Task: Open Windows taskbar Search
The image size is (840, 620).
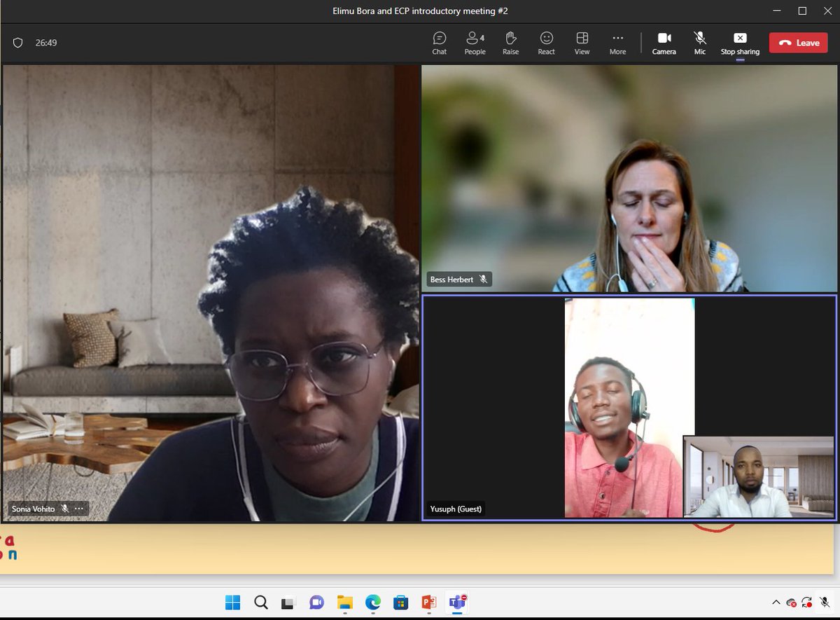Action: point(260,602)
